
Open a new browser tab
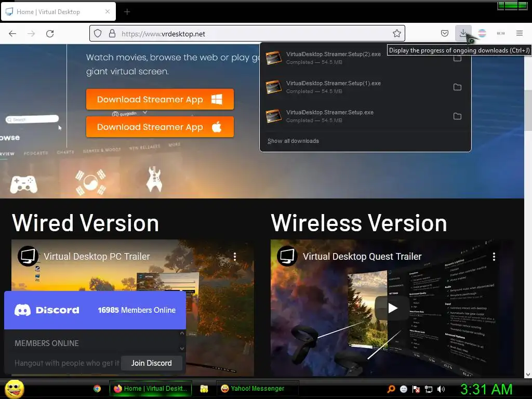(127, 12)
